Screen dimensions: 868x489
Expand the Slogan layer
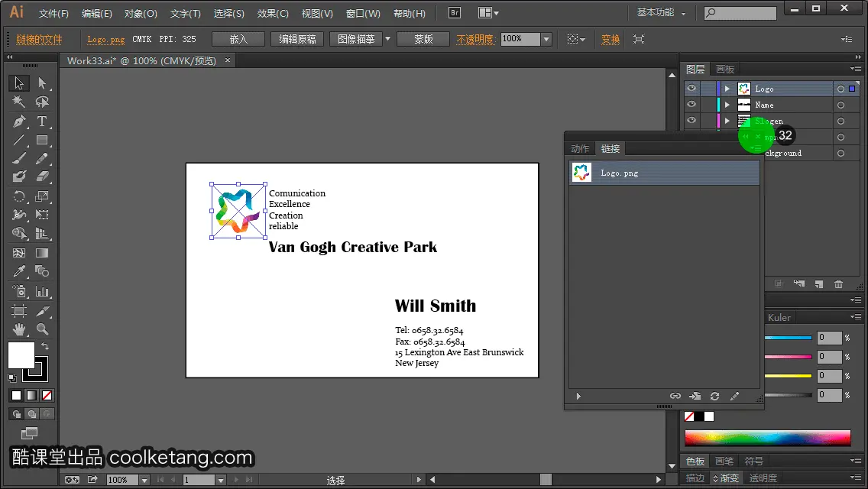click(x=727, y=121)
